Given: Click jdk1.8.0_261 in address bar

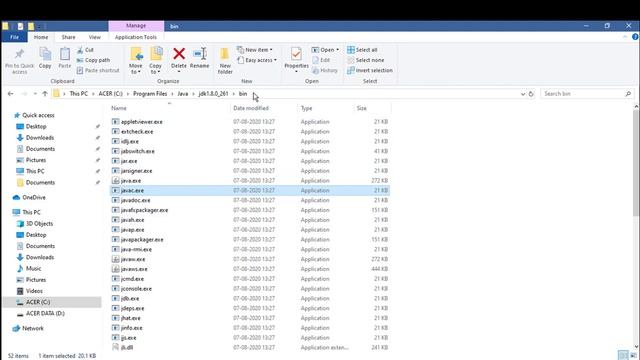Looking at the screenshot, I should click(x=213, y=93).
